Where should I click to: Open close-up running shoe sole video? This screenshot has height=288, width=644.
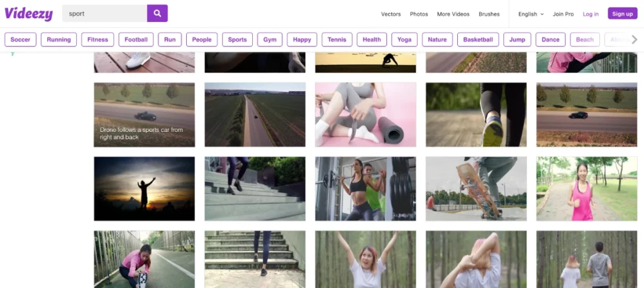(x=476, y=114)
